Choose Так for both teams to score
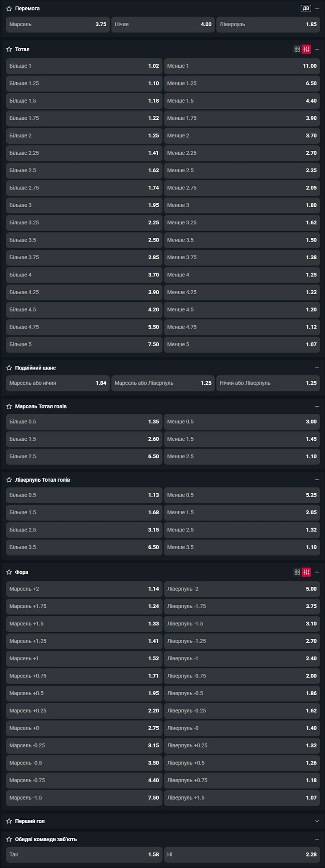325x868 pixels. click(x=84, y=854)
